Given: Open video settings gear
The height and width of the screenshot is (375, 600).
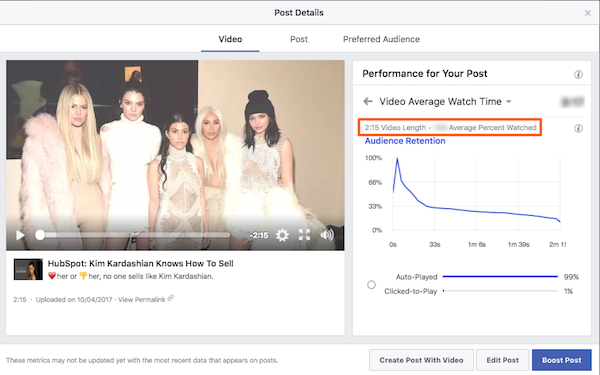Looking at the screenshot, I should [282, 235].
